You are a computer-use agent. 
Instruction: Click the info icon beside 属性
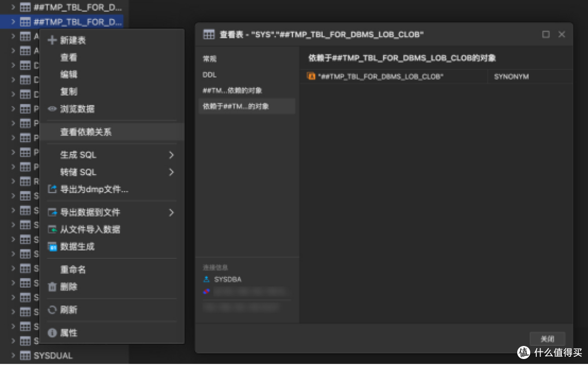pyautogui.click(x=52, y=333)
